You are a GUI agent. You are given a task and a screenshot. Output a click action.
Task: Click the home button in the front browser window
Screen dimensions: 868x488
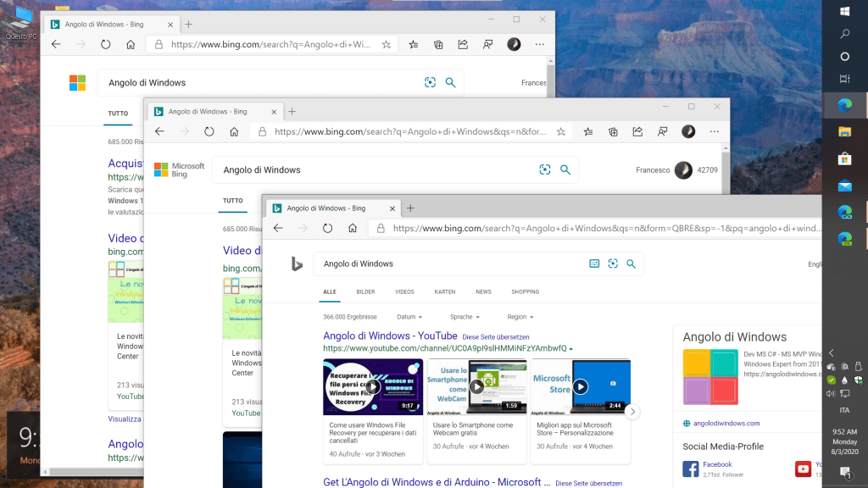coord(353,228)
